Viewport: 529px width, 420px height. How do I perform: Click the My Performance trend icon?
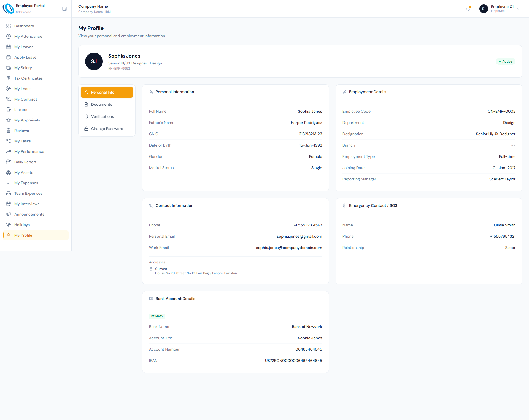(x=9, y=151)
